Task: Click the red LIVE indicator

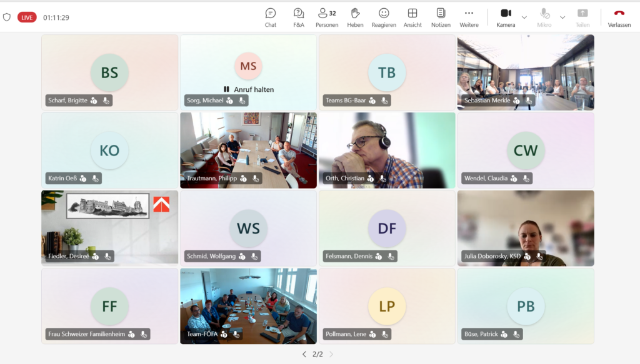Action: (x=27, y=17)
